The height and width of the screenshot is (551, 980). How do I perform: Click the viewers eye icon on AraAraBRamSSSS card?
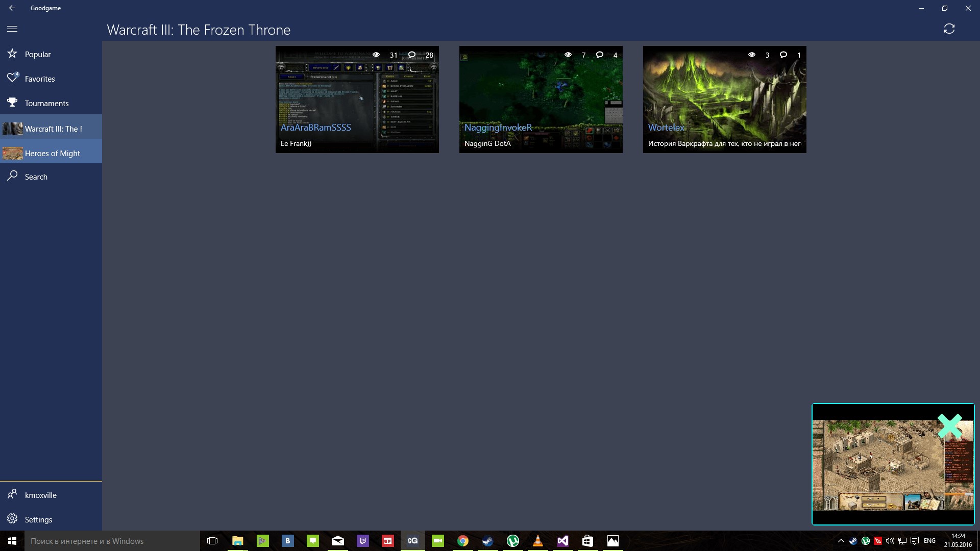click(376, 55)
